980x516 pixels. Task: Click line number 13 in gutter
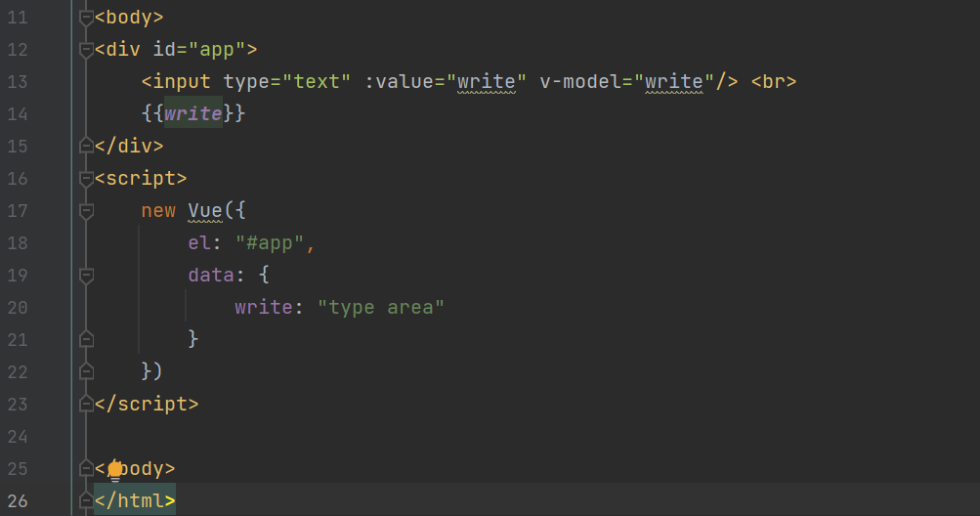(x=18, y=82)
